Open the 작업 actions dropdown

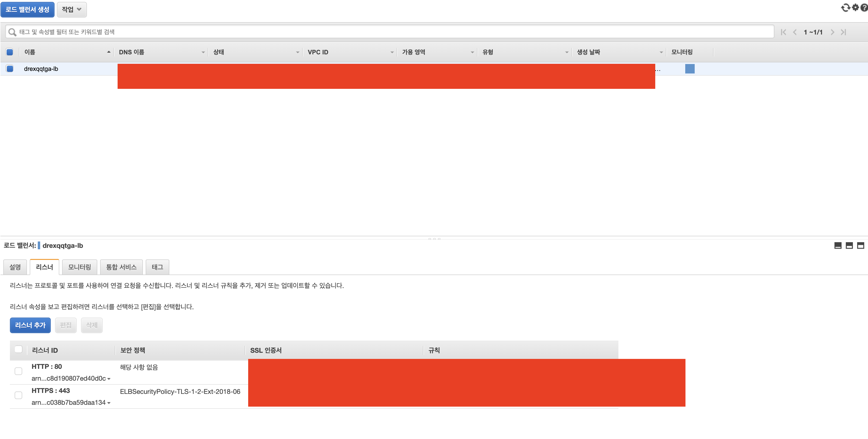72,9
